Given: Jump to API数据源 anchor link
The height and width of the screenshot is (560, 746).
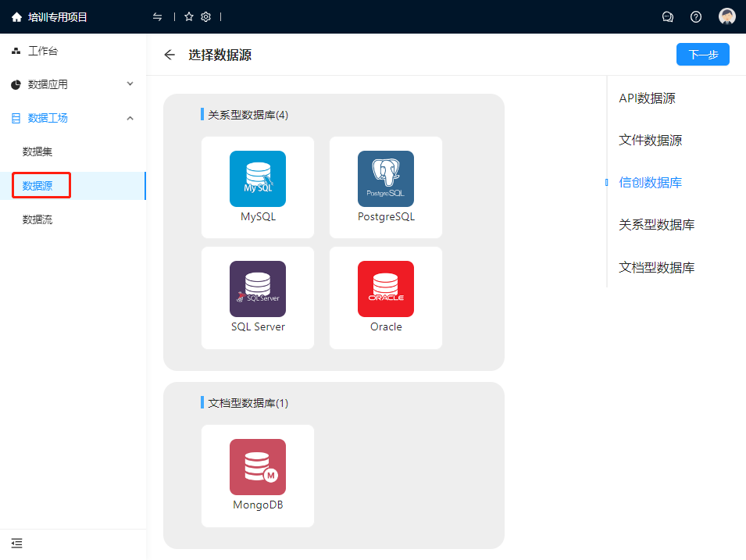Looking at the screenshot, I should point(647,98).
